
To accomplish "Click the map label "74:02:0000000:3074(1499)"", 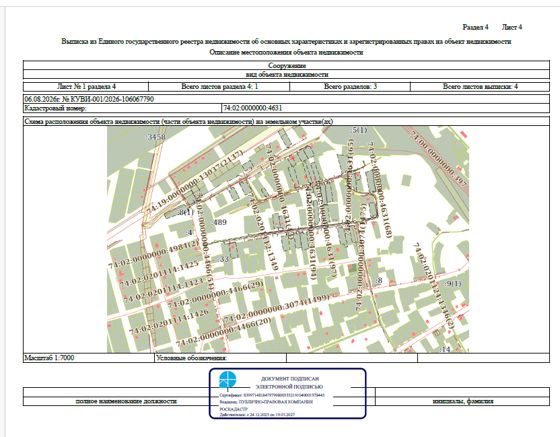I will [276, 309].
